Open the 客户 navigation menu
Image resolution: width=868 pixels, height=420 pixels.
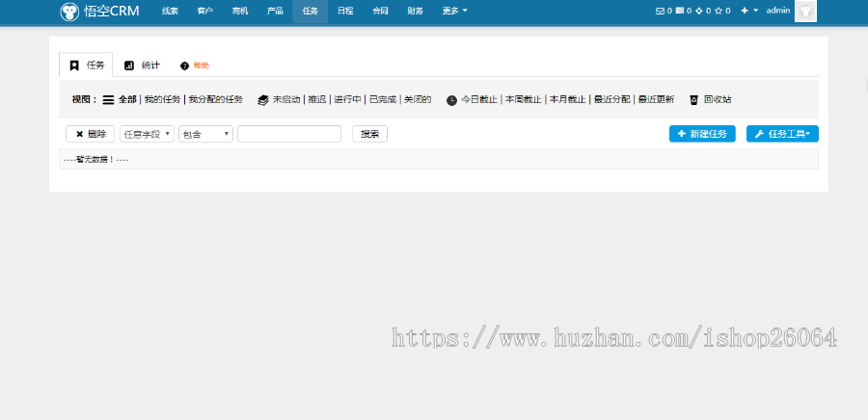(204, 11)
